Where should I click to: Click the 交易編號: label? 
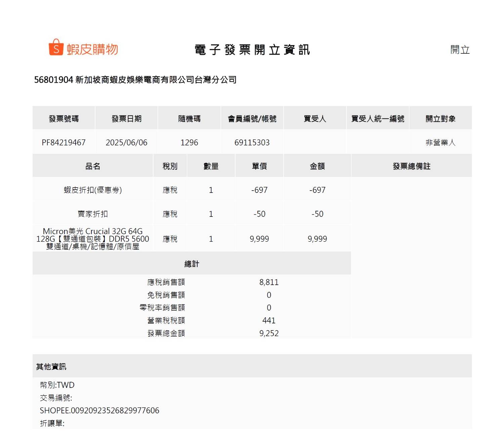(56, 398)
